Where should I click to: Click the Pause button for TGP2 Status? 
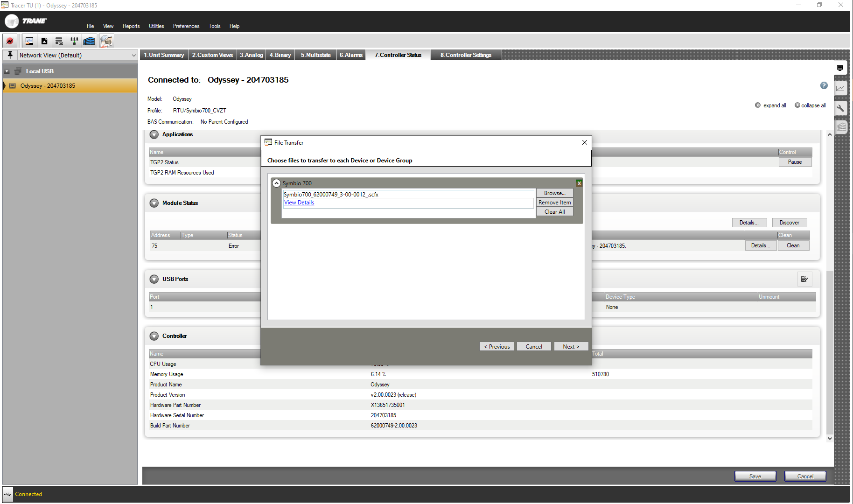coord(795,162)
